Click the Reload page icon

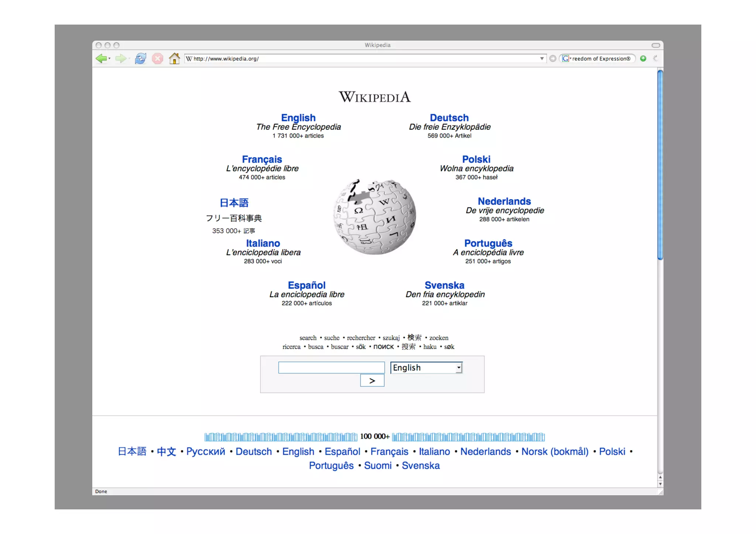[x=140, y=58]
